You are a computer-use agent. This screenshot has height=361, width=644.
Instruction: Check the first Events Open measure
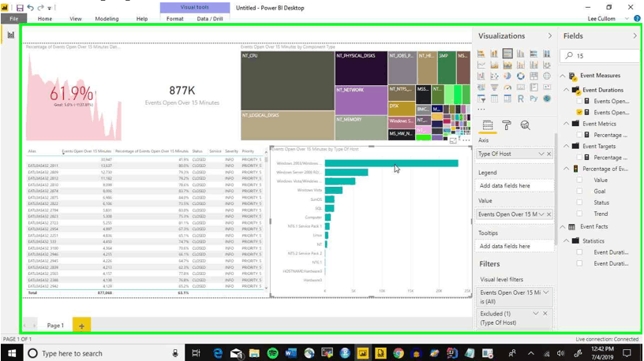579,101
